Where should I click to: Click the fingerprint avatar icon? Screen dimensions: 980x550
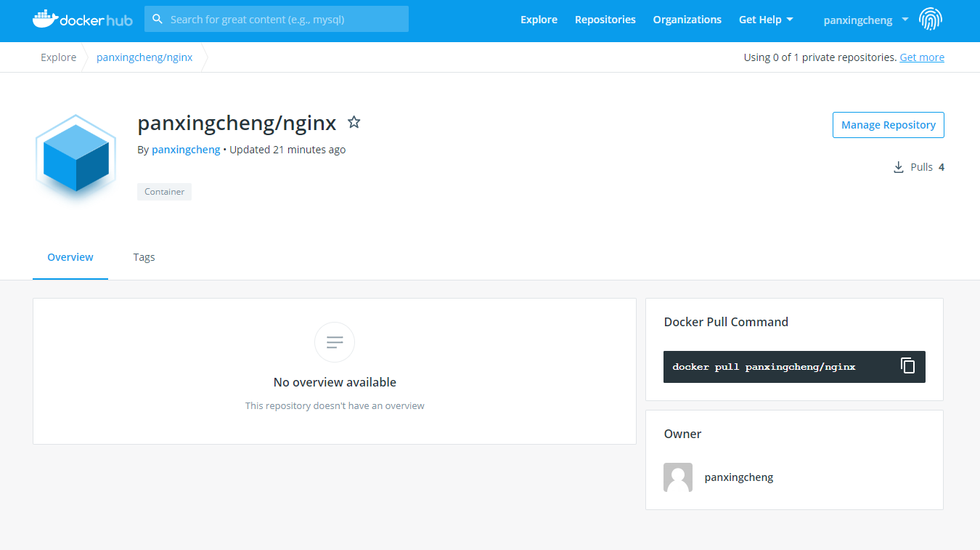(x=931, y=20)
